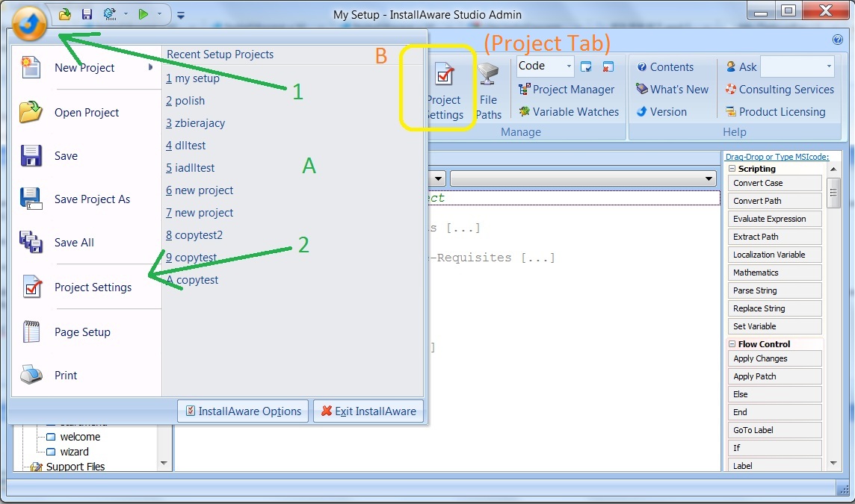Screen dimensions: 855x504
Task: Open Project Manager from the Manage group
Action: click(x=567, y=90)
